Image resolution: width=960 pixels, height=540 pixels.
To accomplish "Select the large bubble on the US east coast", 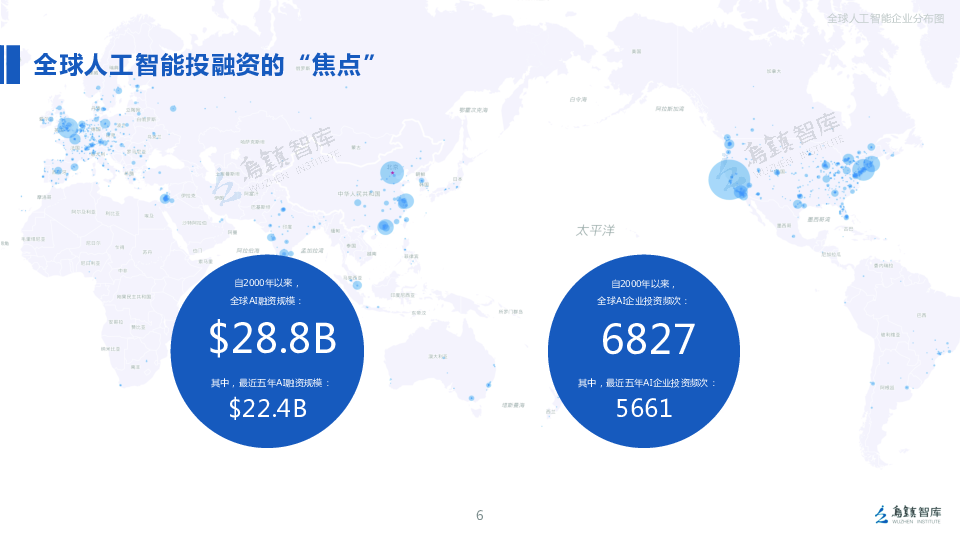I will 861,167.
